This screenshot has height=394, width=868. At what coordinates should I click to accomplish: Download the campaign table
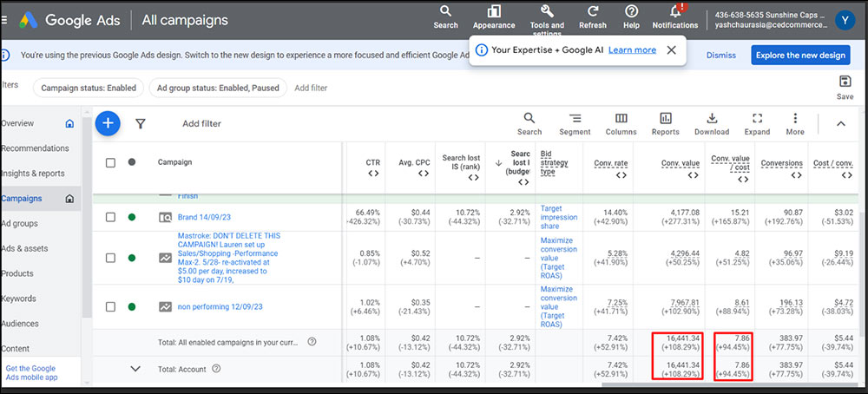coord(712,124)
